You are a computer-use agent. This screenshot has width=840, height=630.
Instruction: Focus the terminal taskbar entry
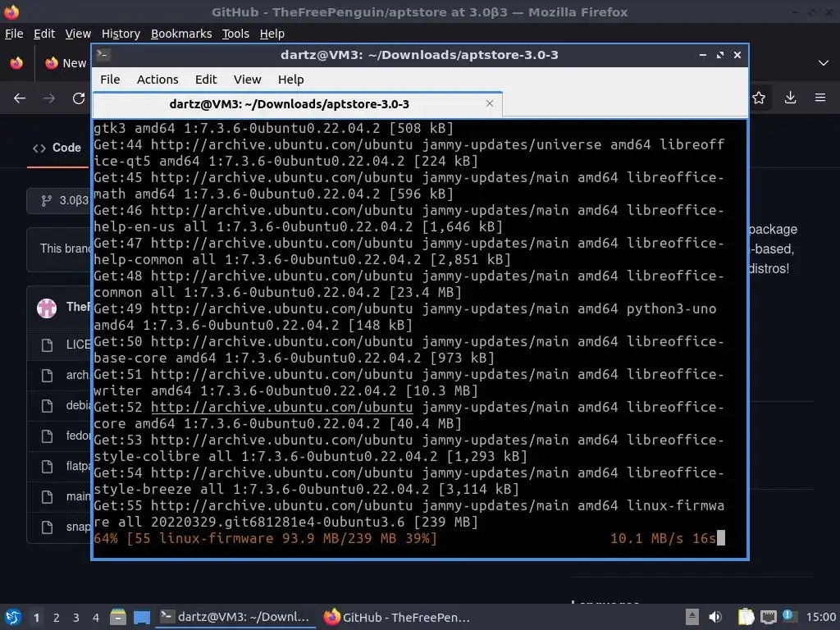(x=235, y=617)
